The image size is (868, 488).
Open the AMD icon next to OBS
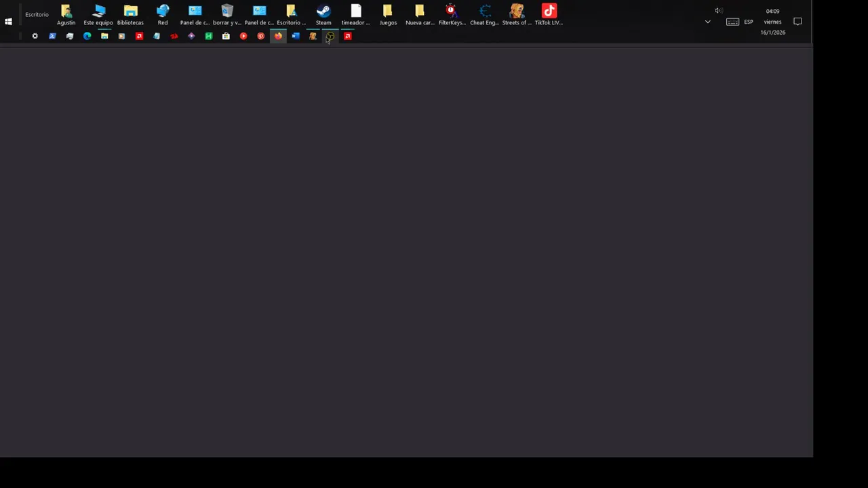348,36
